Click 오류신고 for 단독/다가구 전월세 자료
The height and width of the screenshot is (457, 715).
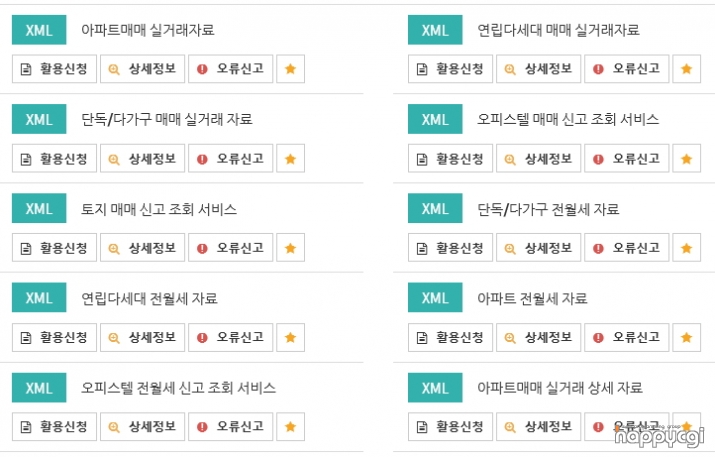[x=627, y=248]
